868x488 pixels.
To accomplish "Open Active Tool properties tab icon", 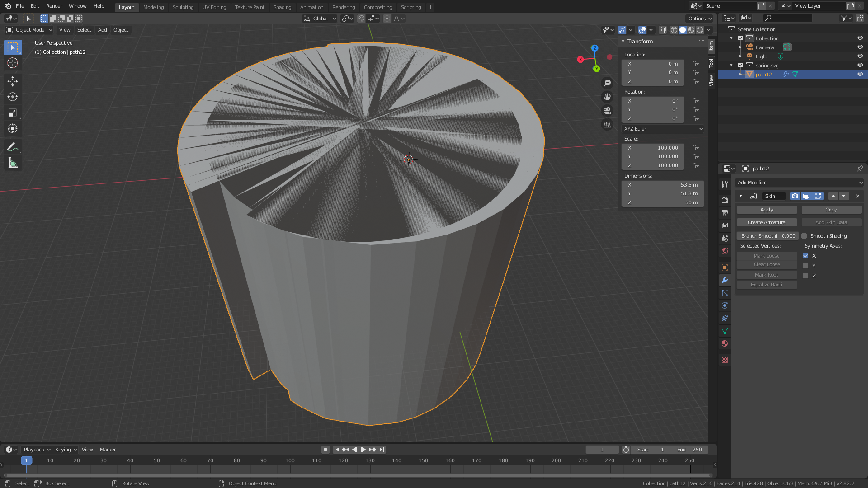I will pos(725,184).
